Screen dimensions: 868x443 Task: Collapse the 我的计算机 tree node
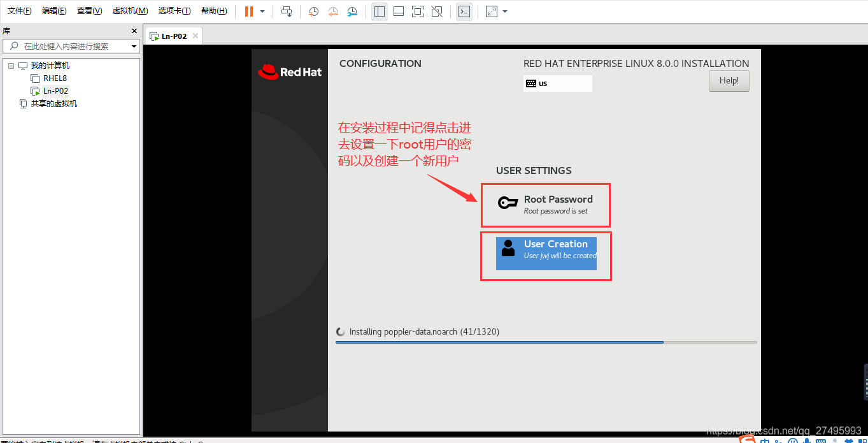click(11, 66)
